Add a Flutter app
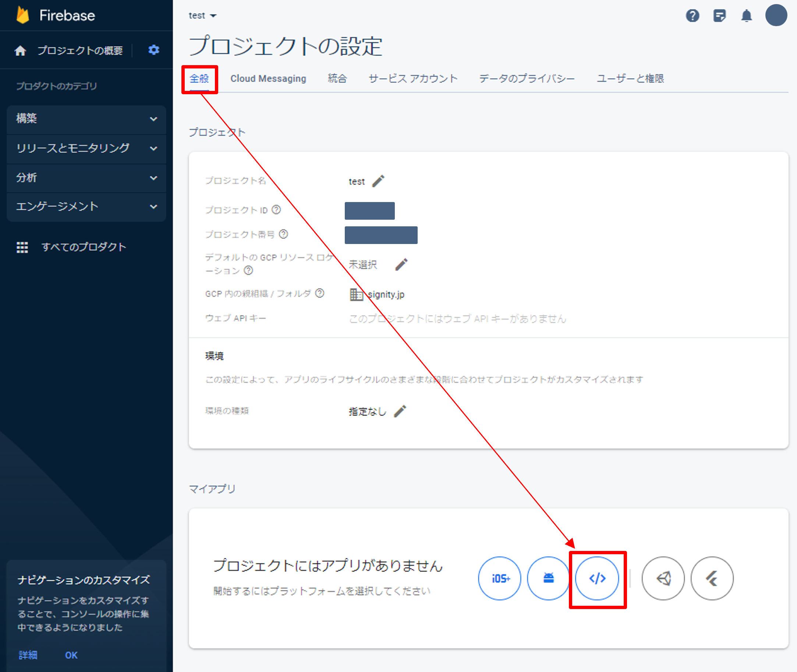This screenshot has height=672, width=797. pyautogui.click(x=712, y=578)
